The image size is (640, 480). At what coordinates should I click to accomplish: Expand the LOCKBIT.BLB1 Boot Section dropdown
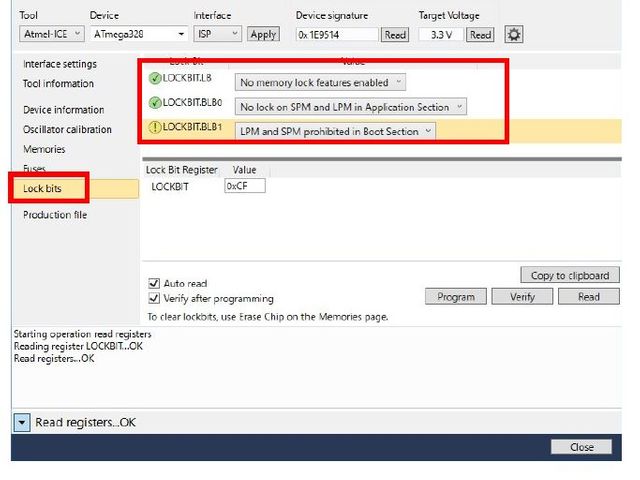click(x=336, y=130)
